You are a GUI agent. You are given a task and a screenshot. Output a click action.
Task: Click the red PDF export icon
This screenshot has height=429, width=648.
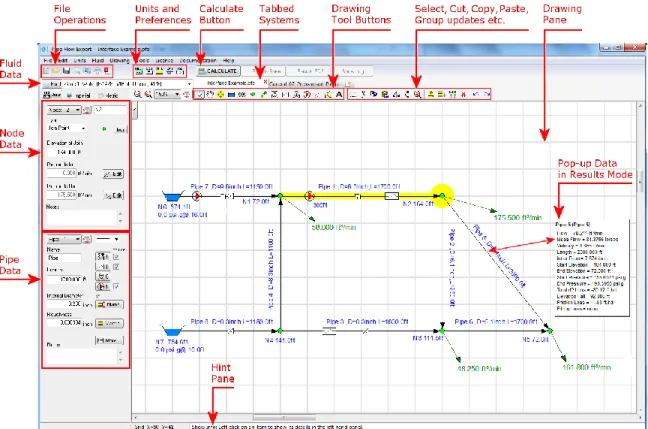click(x=107, y=72)
